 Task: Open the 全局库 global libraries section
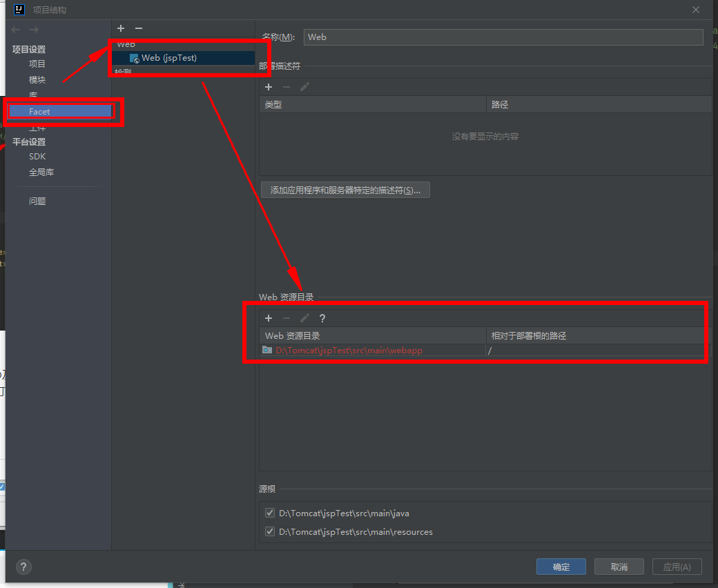(x=41, y=173)
